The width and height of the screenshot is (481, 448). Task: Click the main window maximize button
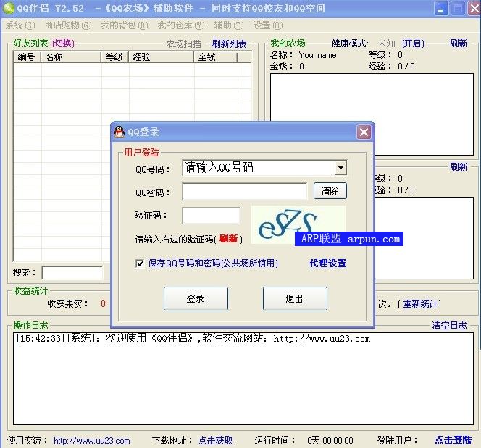pos(458,8)
